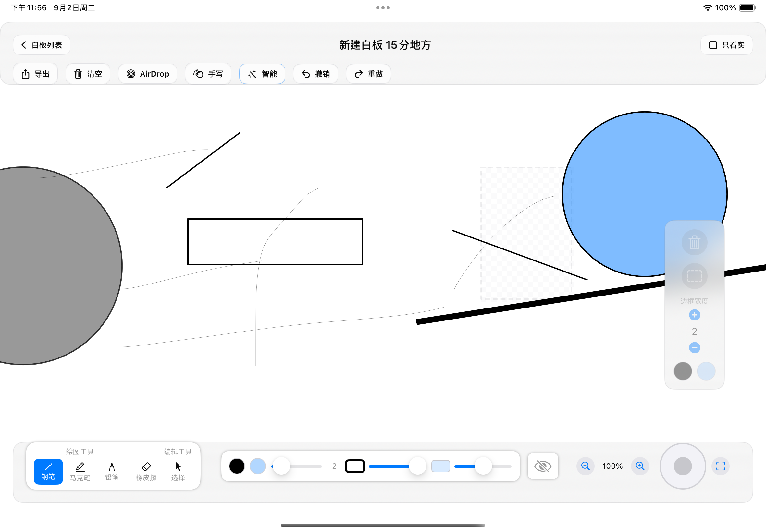Click the zoom out magnifier icon
This screenshot has height=532, width=766.
tap(585, 466)
